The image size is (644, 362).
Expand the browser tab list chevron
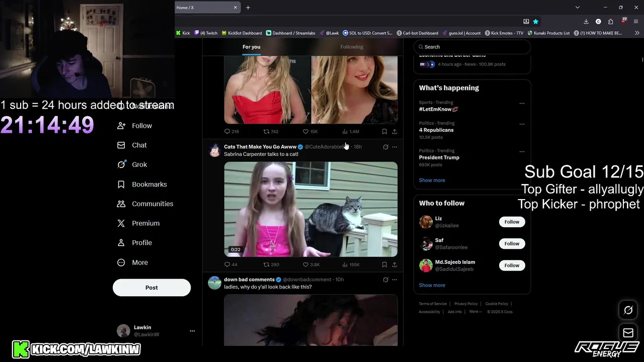(x=578, y=8)
